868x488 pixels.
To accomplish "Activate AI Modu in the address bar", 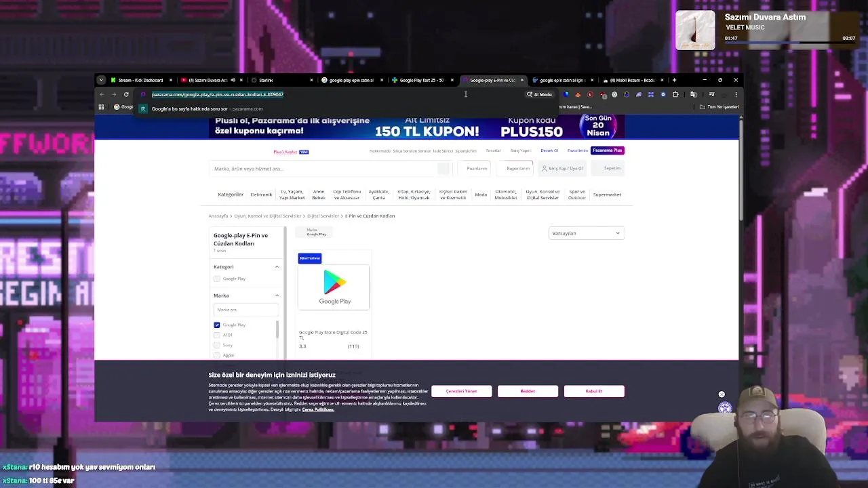I will click(540, 94).
